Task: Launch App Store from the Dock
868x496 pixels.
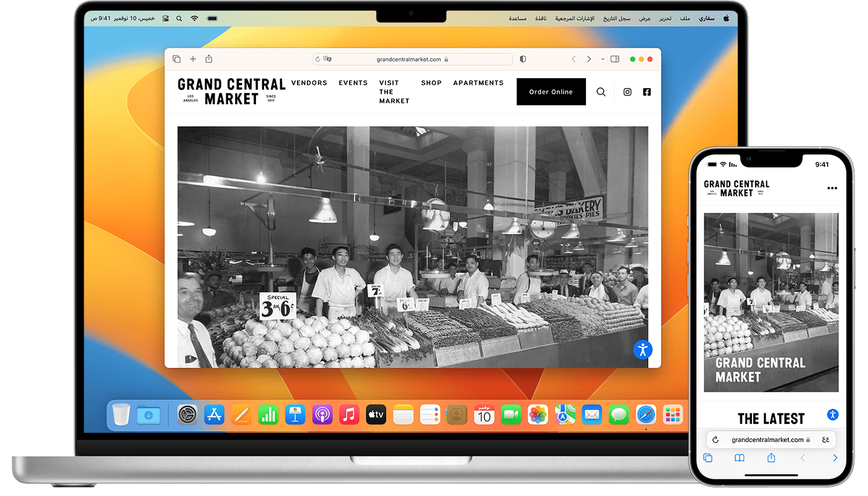Action: [214, 415]
